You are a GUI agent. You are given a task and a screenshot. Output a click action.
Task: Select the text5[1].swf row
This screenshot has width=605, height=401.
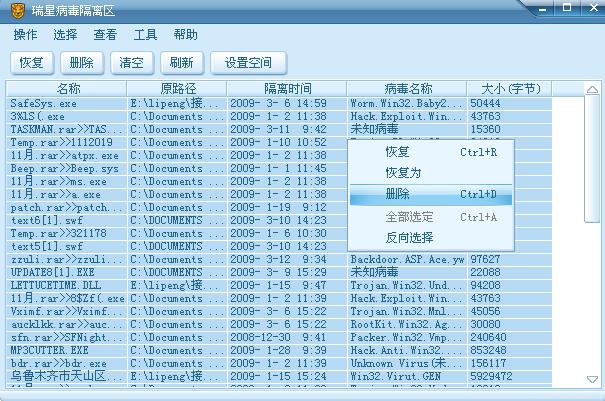pos(279,246)
